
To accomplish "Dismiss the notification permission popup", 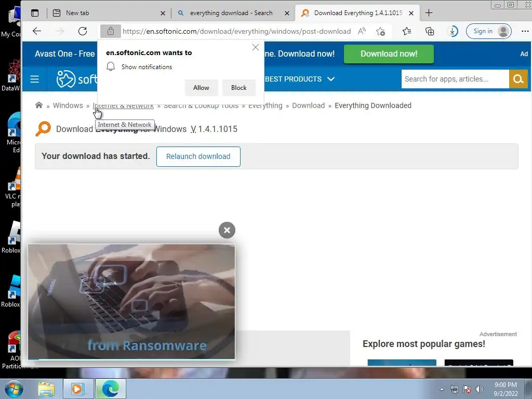I will point(256,47).
